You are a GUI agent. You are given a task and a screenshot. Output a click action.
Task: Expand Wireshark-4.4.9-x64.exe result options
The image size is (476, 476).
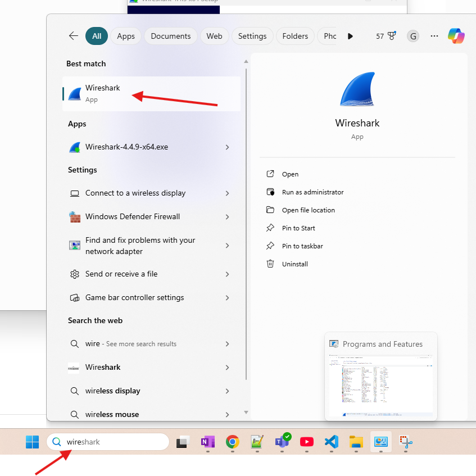(227, 147)
